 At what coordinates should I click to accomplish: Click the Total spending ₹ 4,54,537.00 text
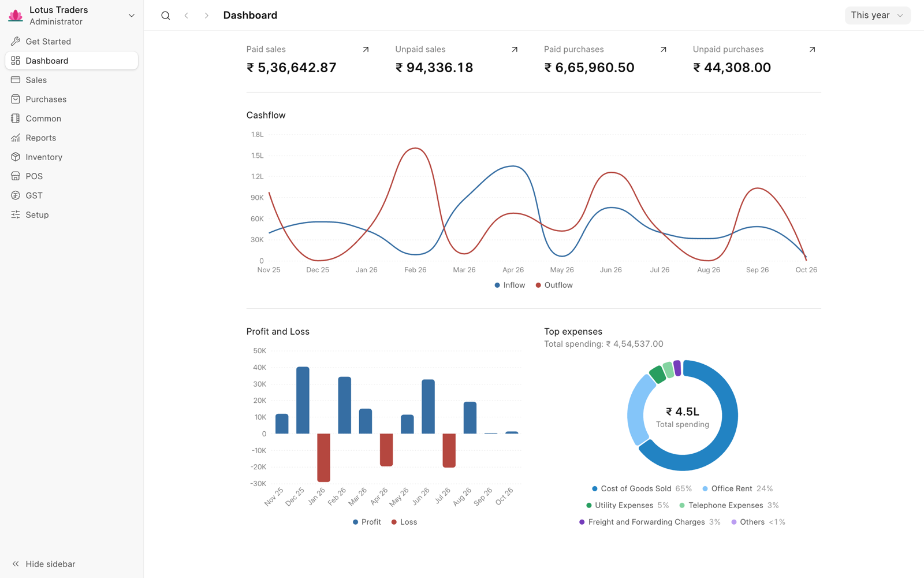click(603, 344)
